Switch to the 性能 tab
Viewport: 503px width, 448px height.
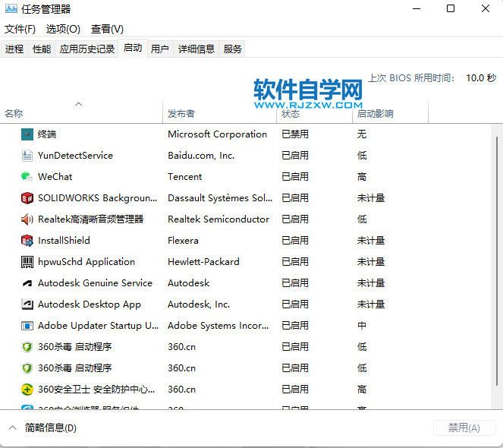pos(42,49)
